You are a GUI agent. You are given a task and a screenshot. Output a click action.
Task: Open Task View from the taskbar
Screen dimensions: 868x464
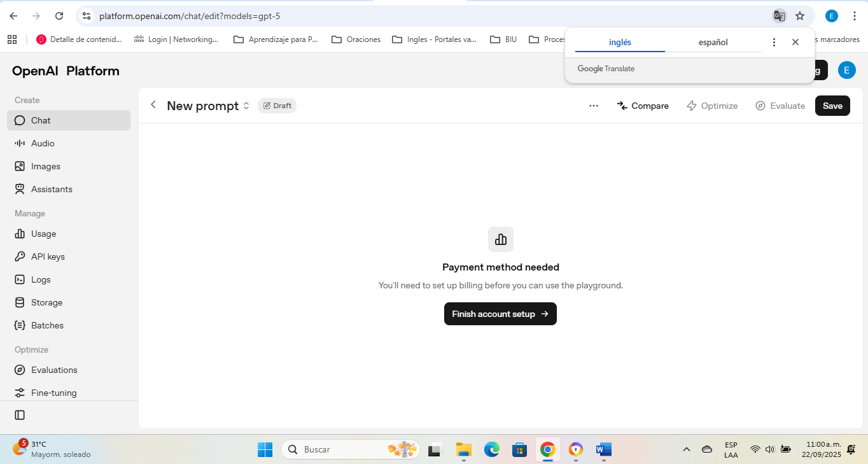click(x=435, y=449)
